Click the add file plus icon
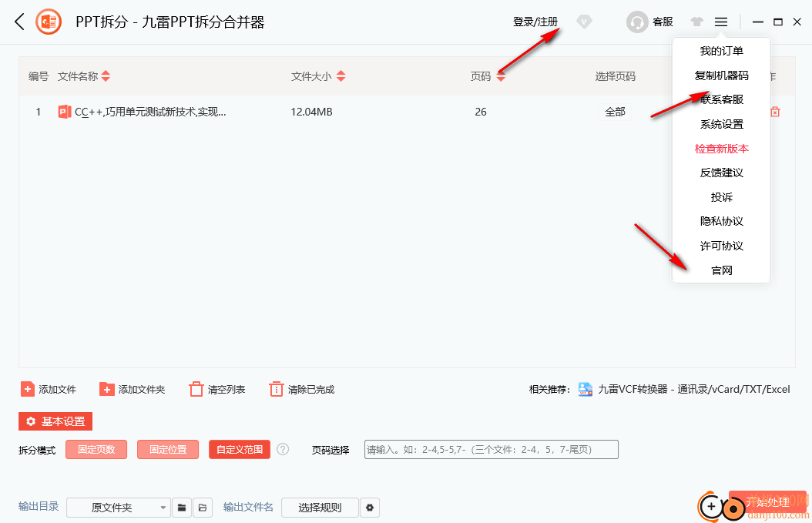 (x=28, y=389)
